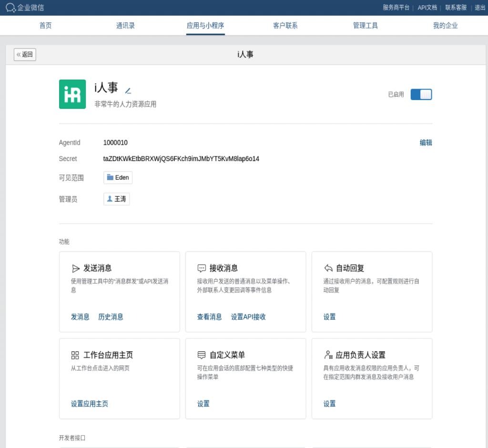The width and height of the screenshot is (488, 448).
Task: Click the 联系客服 link
Action: tap(456, 8)
